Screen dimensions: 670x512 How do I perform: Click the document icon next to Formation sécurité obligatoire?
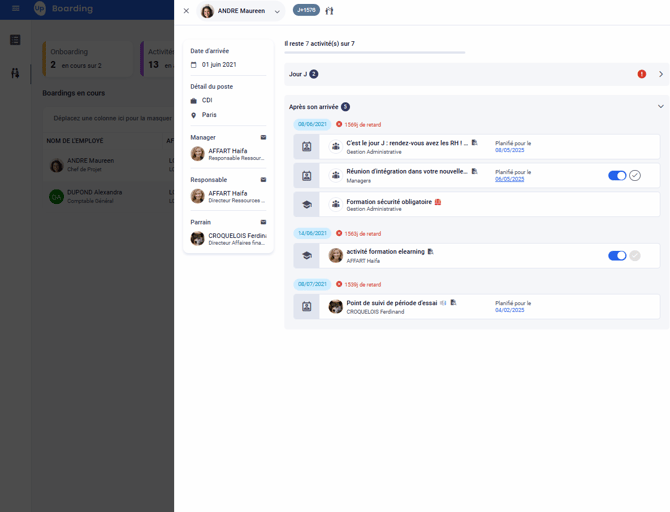coord(438,202)
